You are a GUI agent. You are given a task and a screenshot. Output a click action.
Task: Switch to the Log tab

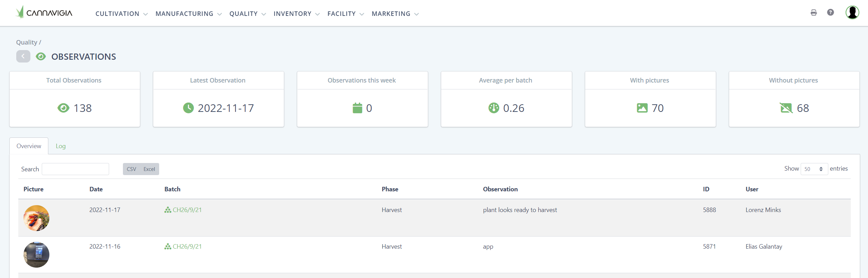coord(61,146)
